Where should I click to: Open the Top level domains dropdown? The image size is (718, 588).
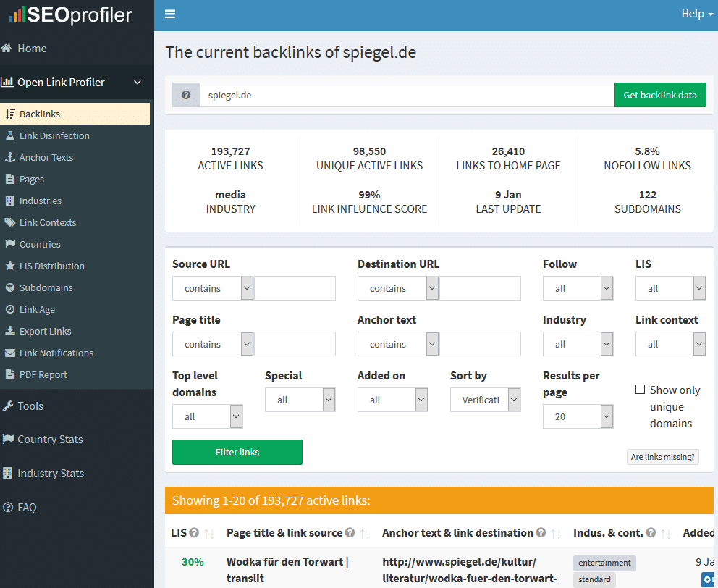208,416
